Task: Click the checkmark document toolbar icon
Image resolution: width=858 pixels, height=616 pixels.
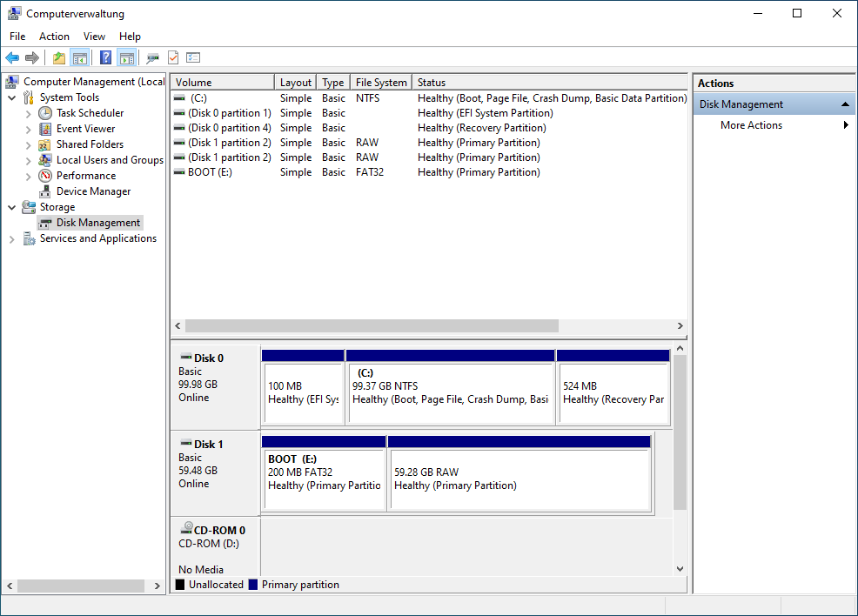Action: 173,58
